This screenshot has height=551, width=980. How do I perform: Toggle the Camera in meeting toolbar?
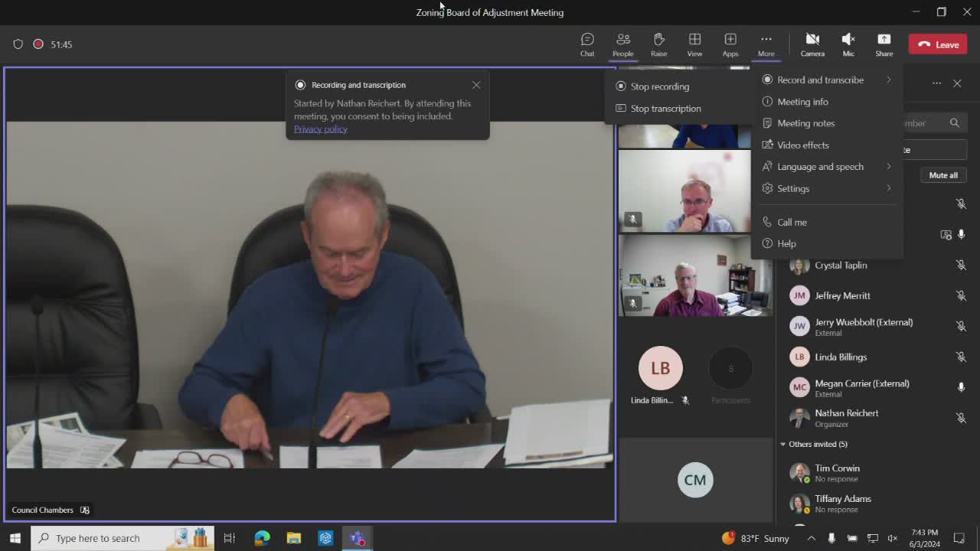coord(812,44)
